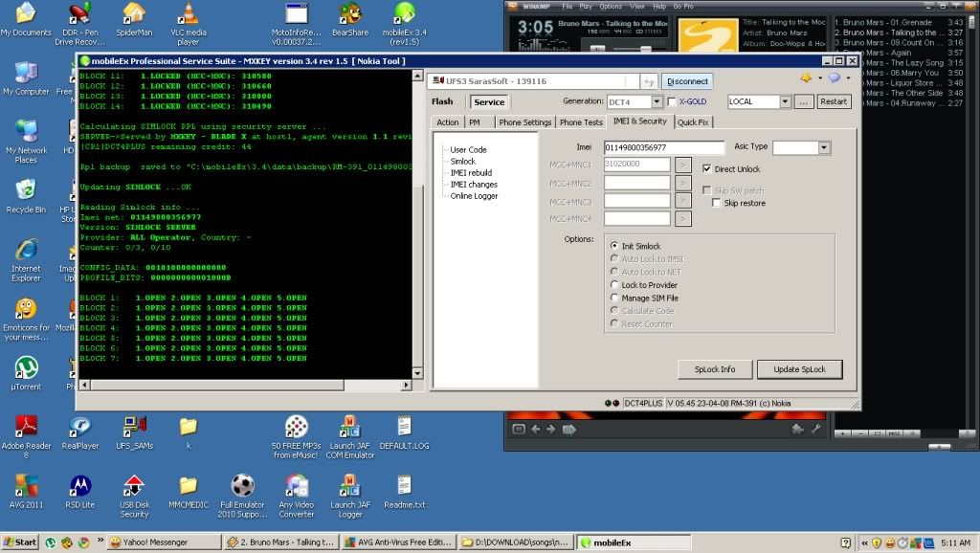This screenshot has height=553, width=980.
Task: Select Simlock in the tree list
Action: (x=463, y=162)
